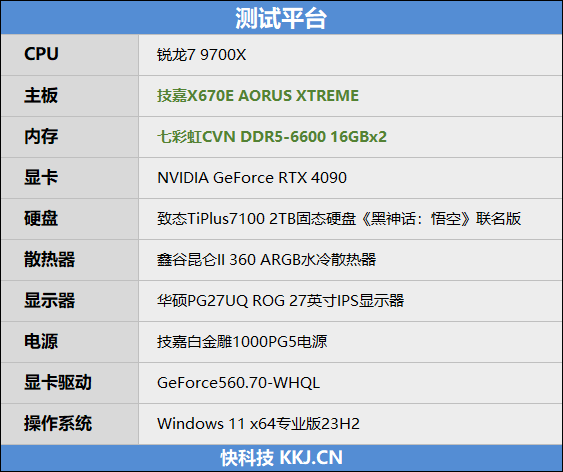Select the 显示器 row label
The height and width of the screenshot is (472, 563).
pyautogui.click(x=50, y=300)
